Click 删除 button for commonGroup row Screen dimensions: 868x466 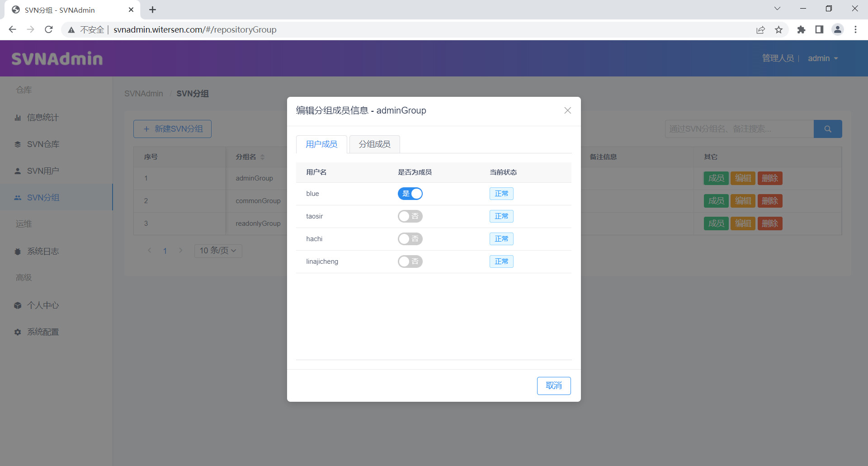tap(770, 201)
